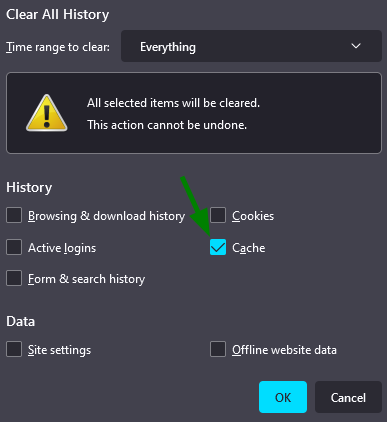Confirm clearing with the OK button
This screenshot has width=387, height=422.
(283, 397)
